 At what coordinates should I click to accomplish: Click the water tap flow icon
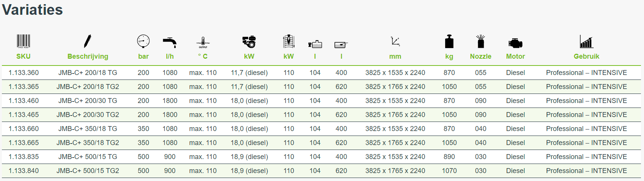click(x=170, y=42)
